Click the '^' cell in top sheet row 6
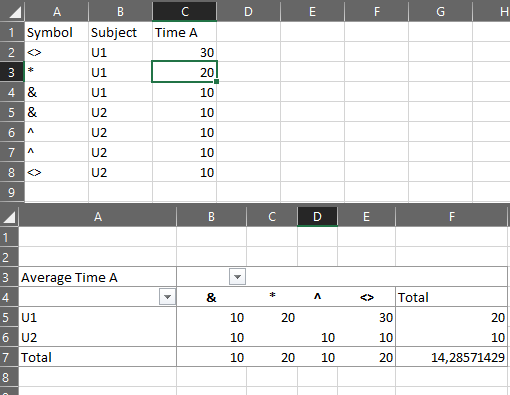 click(x=56, y=132)
